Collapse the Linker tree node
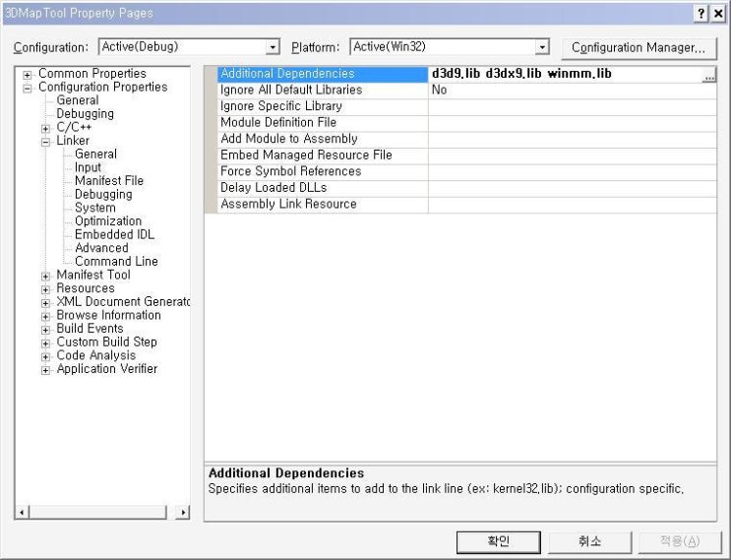731x560 pixels. (x=45, y=141)
